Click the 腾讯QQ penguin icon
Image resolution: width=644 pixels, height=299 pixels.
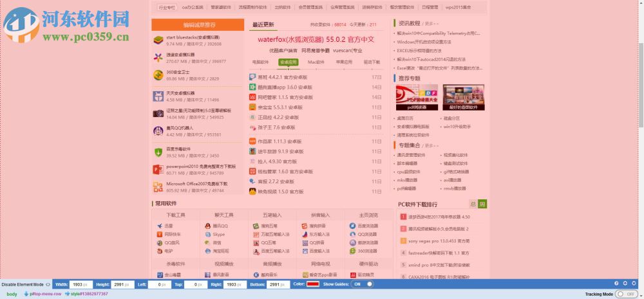point(208,226)
